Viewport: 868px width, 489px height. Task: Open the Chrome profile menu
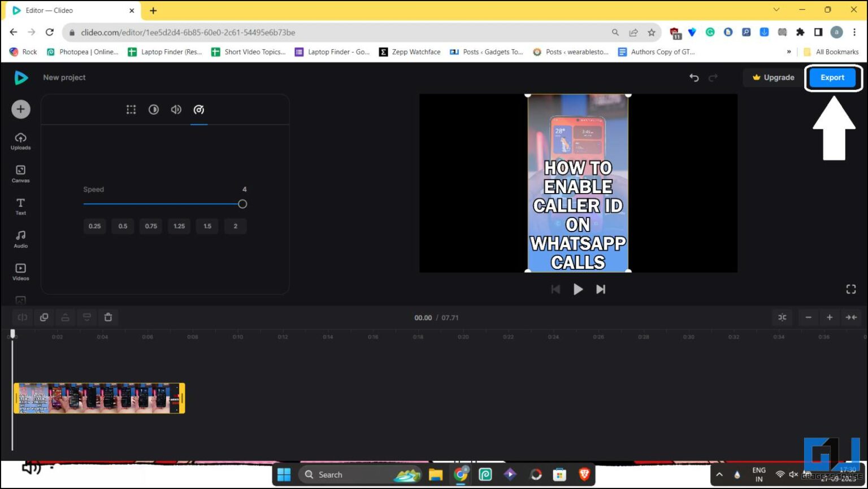point(836,32)
